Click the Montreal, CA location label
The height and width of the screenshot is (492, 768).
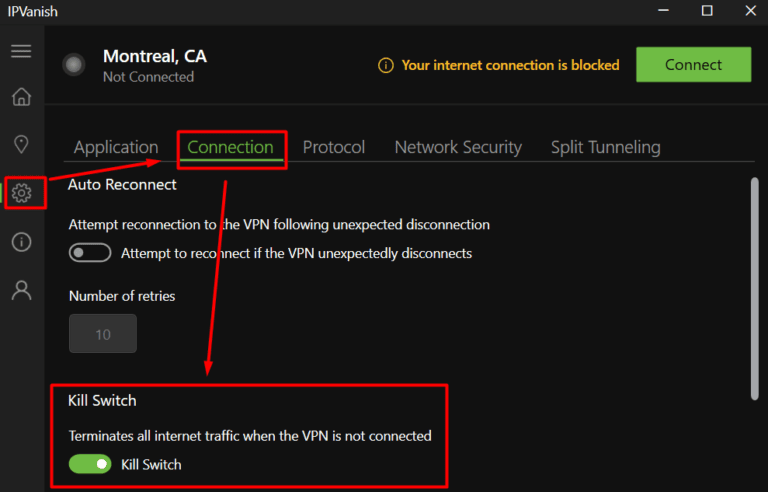[x=155, y=56]
